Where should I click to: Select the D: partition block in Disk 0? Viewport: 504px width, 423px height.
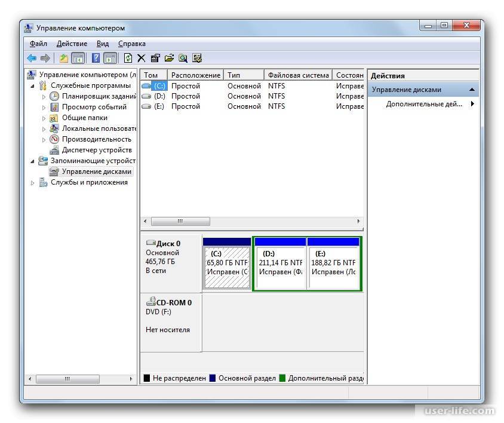tap(280, 263)
